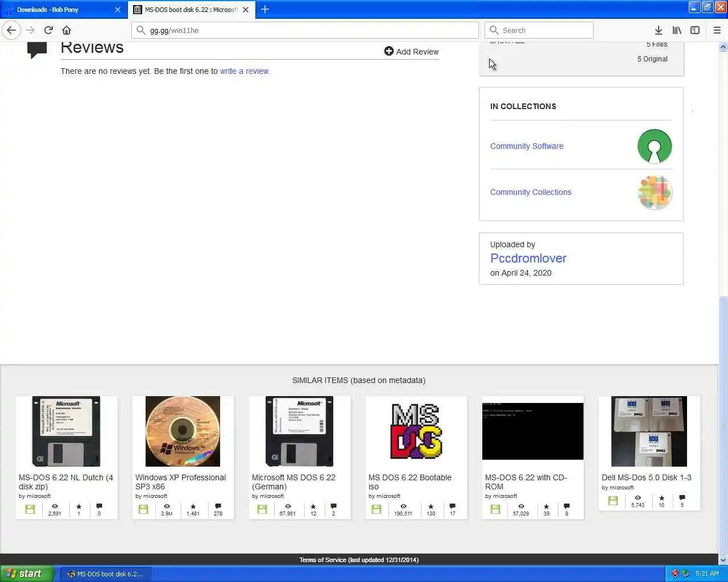Open a new tab with plus button

coord(265,9)
